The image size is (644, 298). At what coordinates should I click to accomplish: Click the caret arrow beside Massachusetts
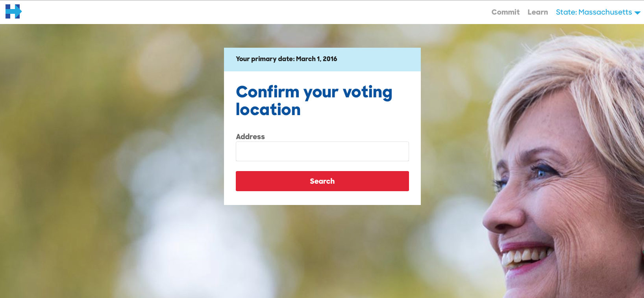637,13
